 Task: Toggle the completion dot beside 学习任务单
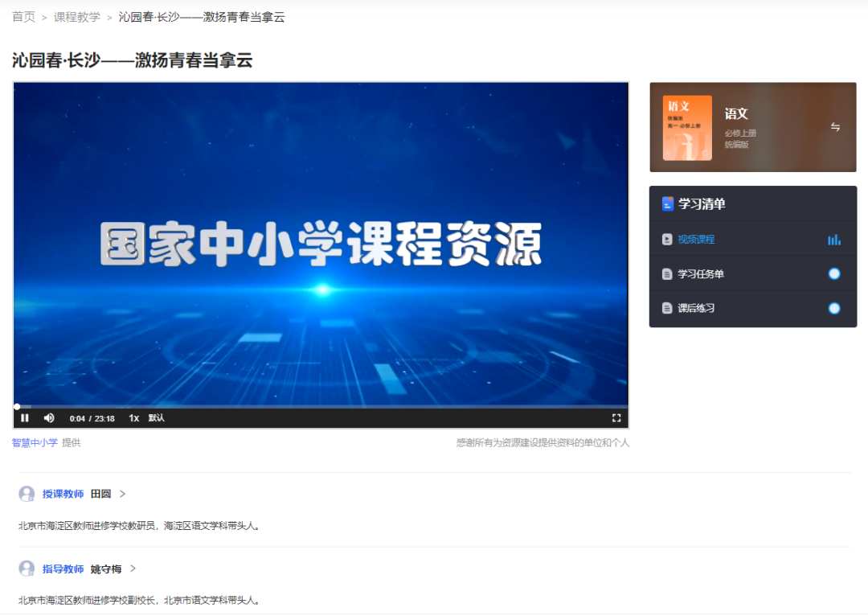pos(833,273)
